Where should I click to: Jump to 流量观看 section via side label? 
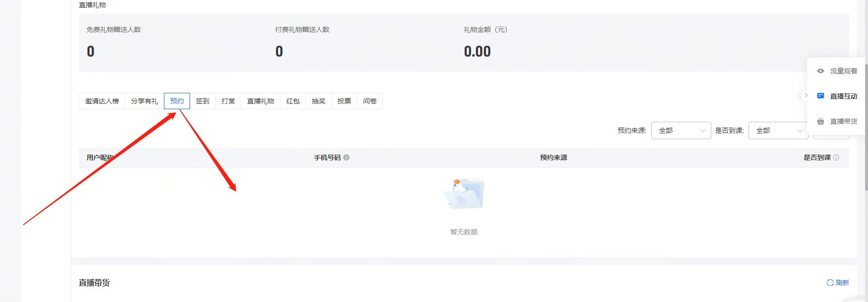pyautogui.click(x=843, y=71)
